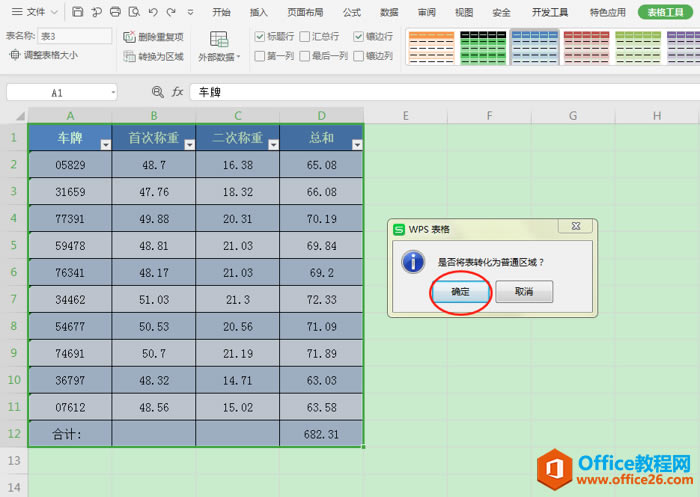Viewport: 700px width, 497px height.
Task: Select column header E
Action: 405,116
